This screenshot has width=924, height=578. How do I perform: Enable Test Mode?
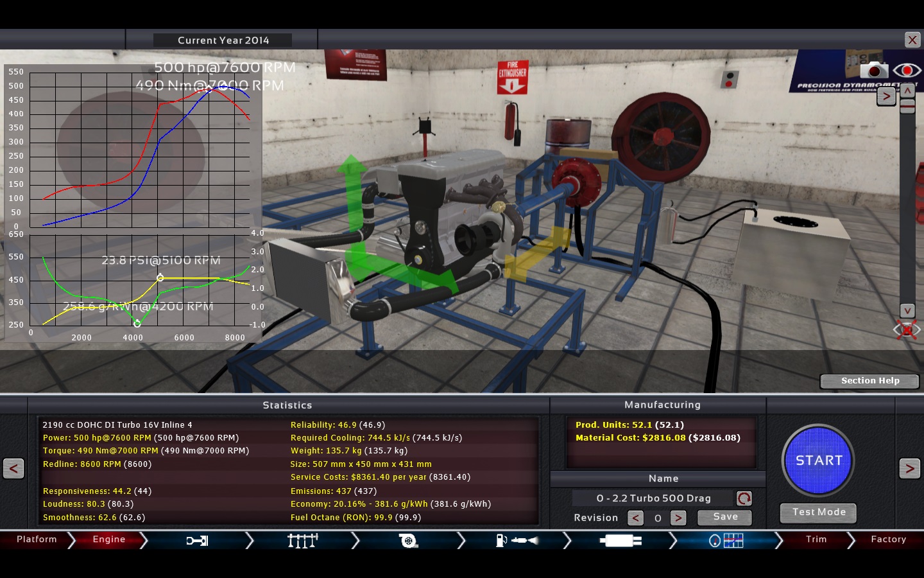click(x=818, y=512)
